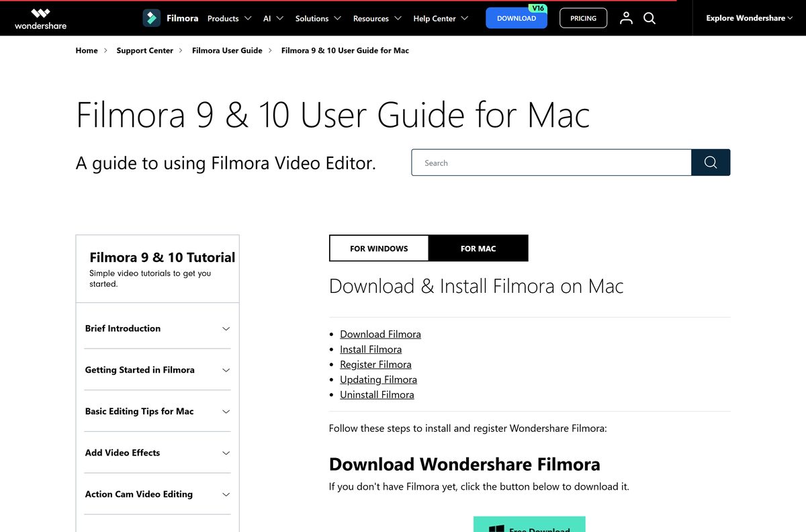
Task: Open the Help Center dropdown menu
Action: click(x=441, y=18)
